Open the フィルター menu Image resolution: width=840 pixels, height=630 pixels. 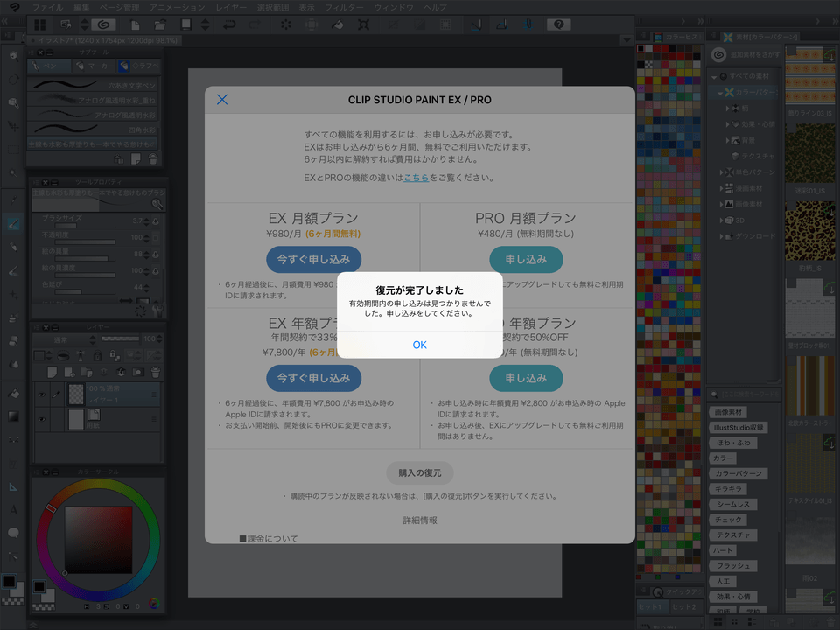(344, 7)
